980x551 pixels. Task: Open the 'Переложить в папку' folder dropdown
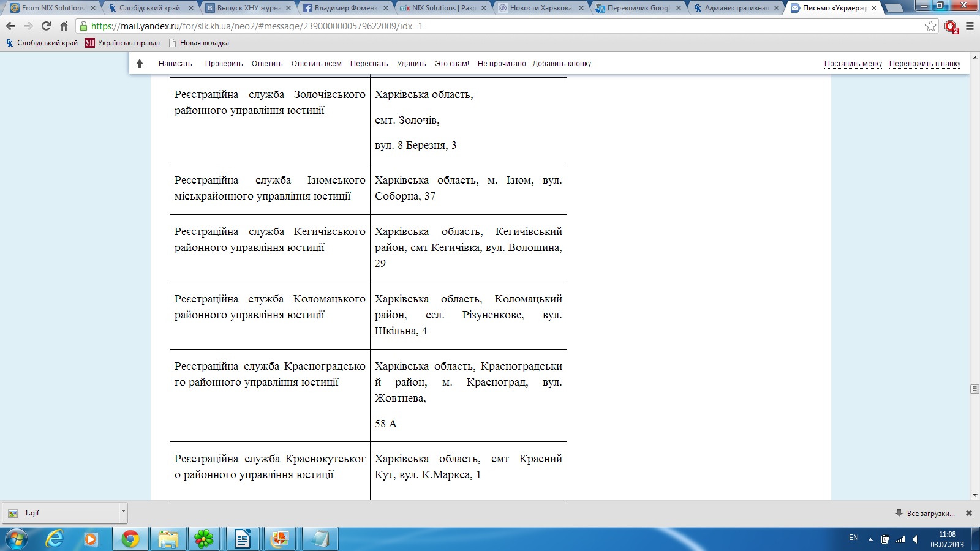click(x=924, y=64)
